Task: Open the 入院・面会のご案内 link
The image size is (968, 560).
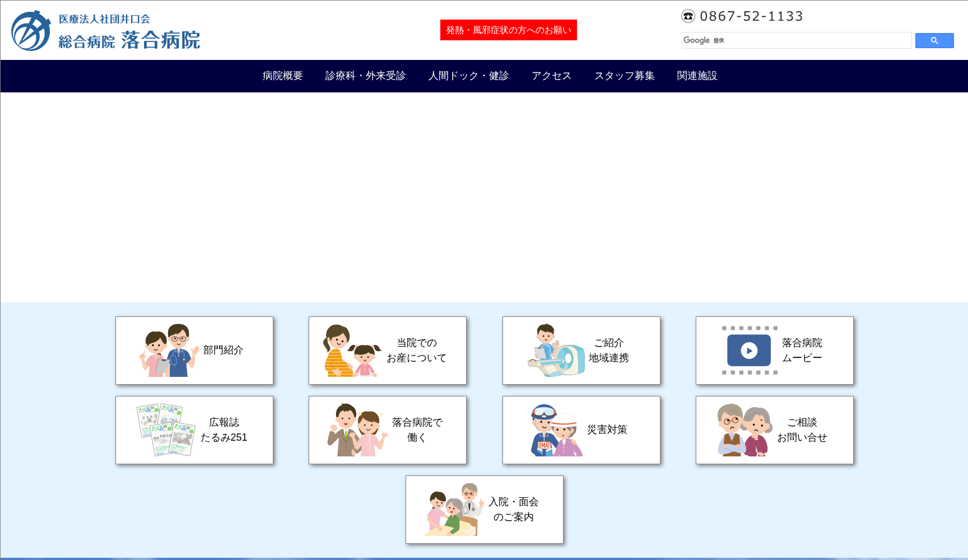Action: point(485,510)
